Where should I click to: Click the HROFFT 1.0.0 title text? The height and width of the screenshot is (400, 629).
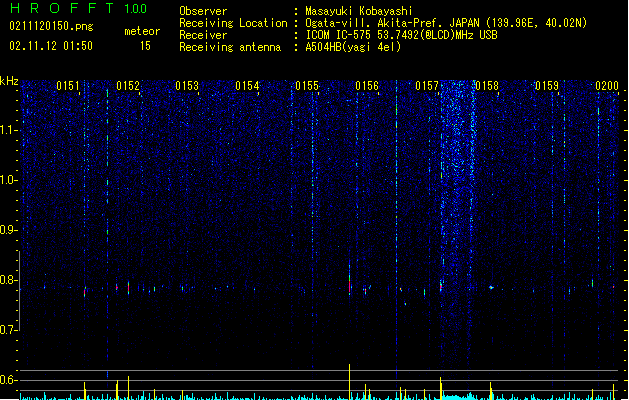[78, 8]
